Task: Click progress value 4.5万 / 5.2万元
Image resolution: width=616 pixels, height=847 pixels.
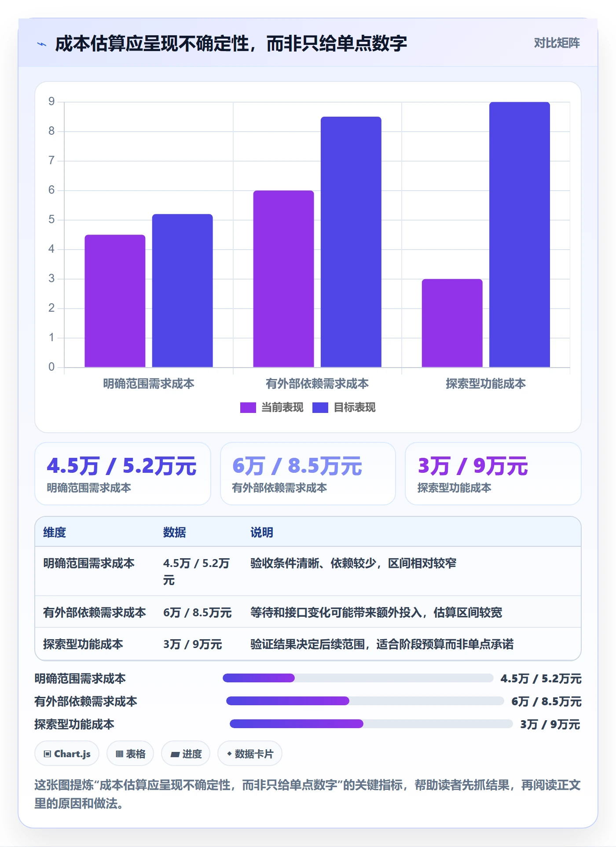Action: (x=541, y=678)
